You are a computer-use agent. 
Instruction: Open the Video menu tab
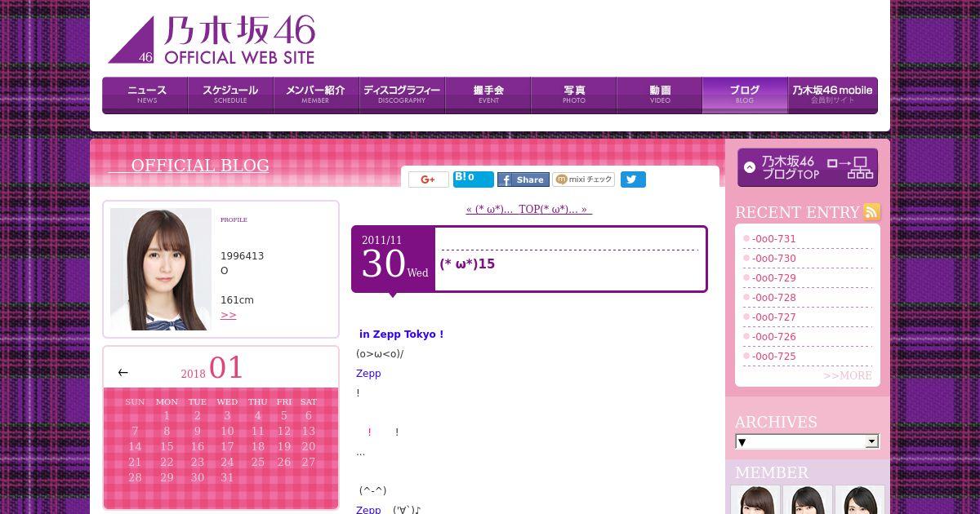coord(659,95)
